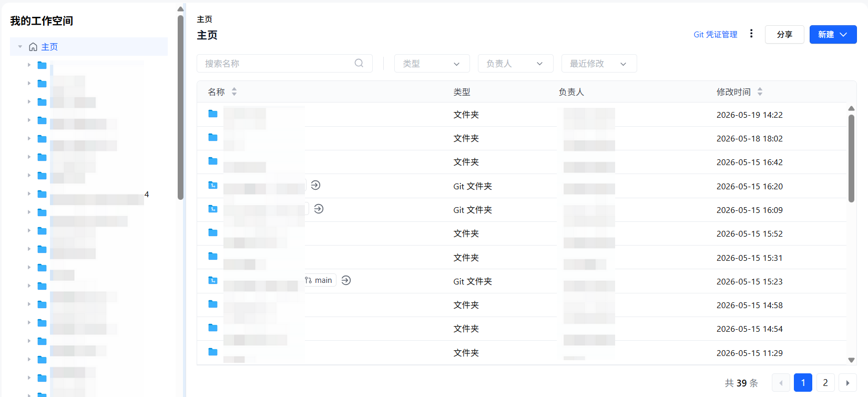Focus the 搜索名称 search field
Screen dimensions: 868x397
point(284,64)
